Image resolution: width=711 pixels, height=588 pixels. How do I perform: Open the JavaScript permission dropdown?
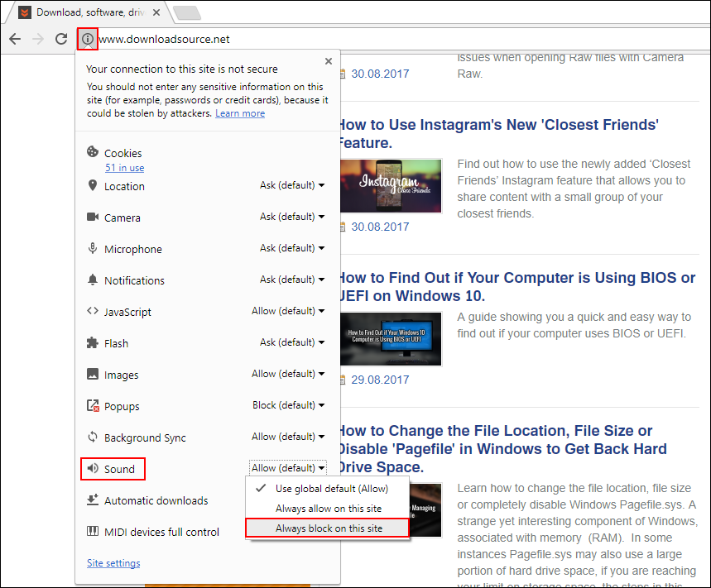click(x=288, y=311)
